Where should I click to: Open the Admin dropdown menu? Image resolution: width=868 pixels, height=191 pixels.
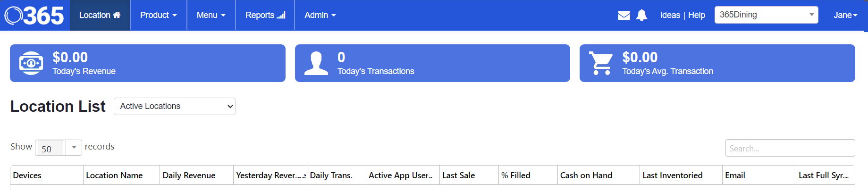pos(320,15)
